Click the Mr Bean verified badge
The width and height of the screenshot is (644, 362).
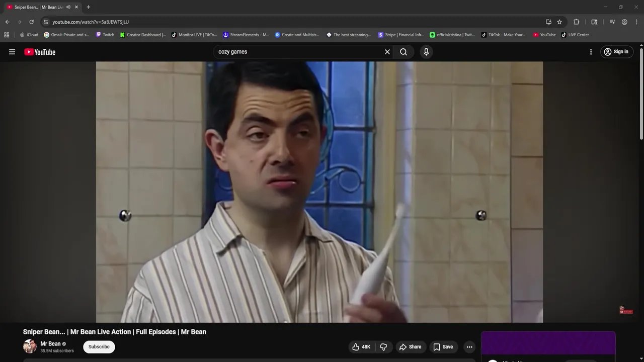64,344
